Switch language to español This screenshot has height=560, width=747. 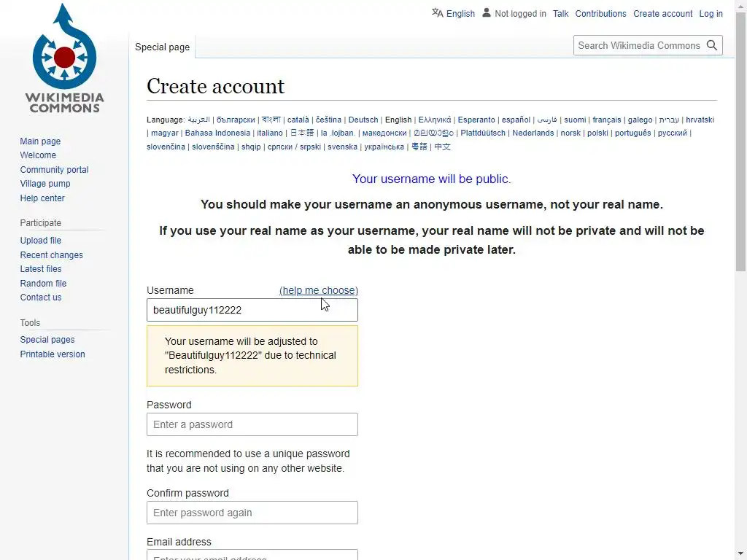point(516,120)
